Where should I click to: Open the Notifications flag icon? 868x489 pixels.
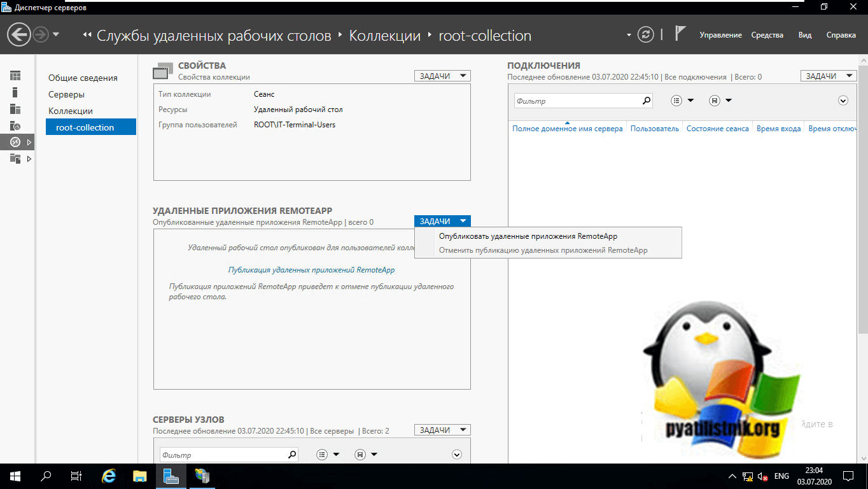(x=680, y=34)
